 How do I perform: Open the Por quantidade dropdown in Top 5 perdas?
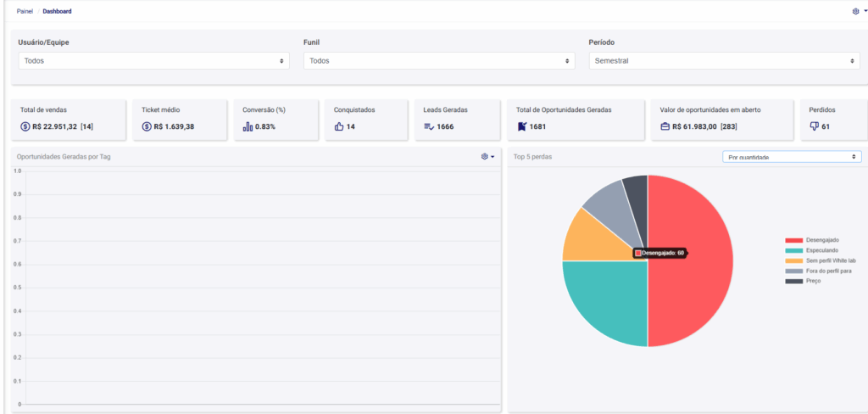792,157
